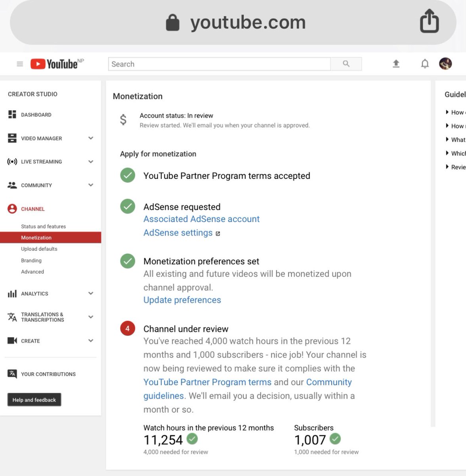Click the external link icon beside AdSense settings
This screenshot has width=466, height=476.
pos(218,234)
